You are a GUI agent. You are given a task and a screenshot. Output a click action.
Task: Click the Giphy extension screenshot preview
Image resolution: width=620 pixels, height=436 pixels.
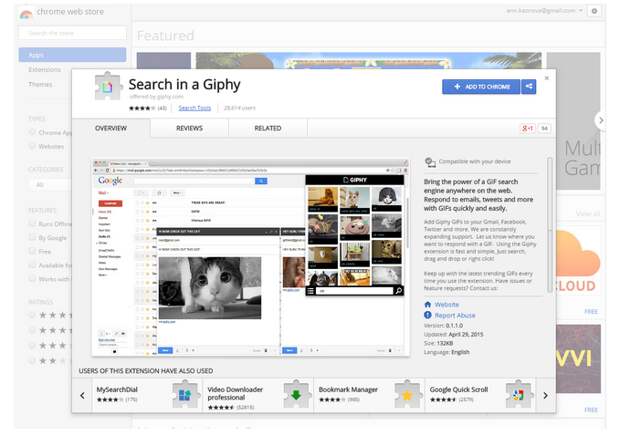coord(251,258)
